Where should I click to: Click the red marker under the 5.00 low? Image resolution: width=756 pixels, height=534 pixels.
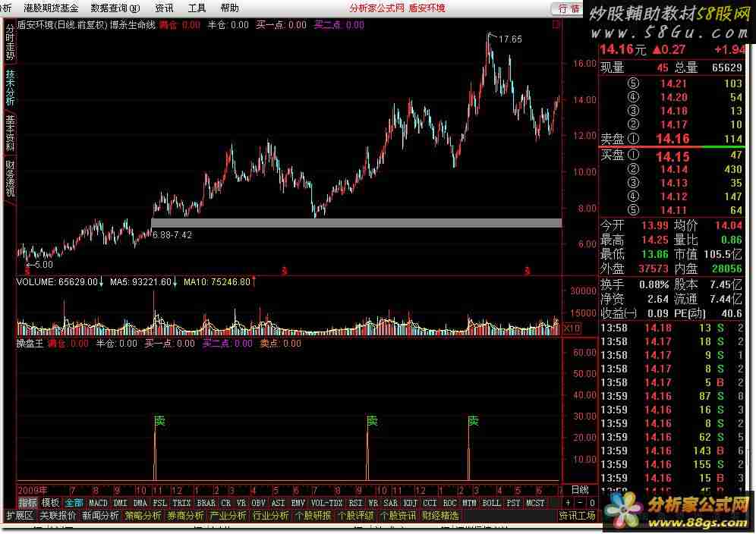(x=27, y=271)
